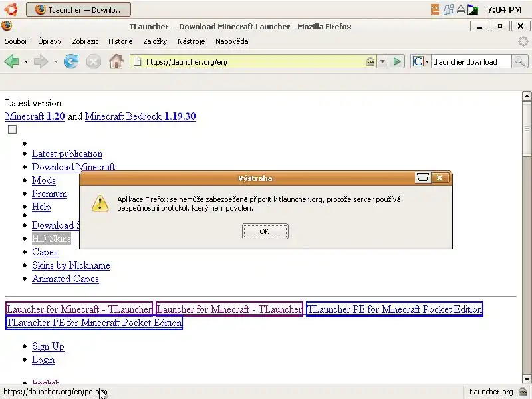
Task: Click the greyed Stop loading icon
Action: (x=93, y=62)
